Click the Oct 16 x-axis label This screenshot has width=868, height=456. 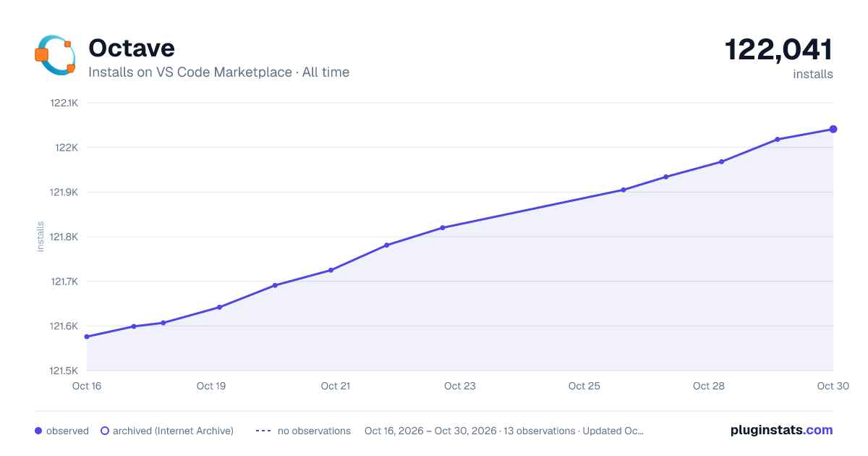click(87, 386)
